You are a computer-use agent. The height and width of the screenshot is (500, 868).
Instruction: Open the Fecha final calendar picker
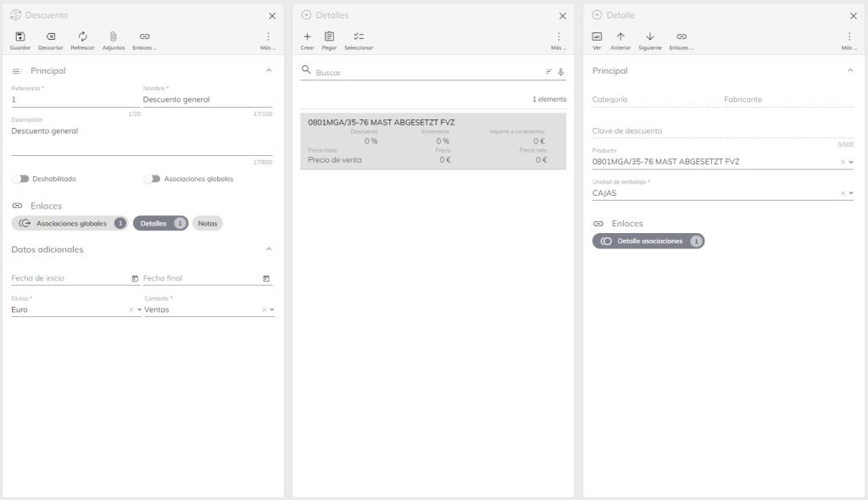(266, 279)
